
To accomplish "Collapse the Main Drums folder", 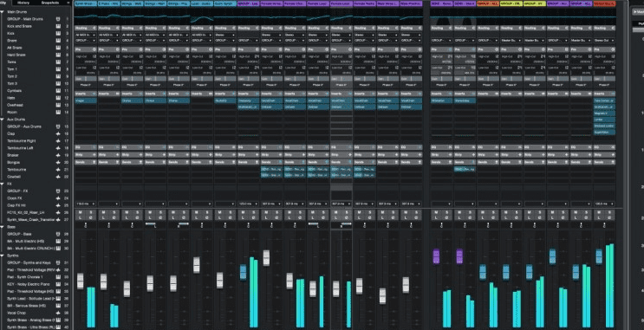I will click(2, 12).
